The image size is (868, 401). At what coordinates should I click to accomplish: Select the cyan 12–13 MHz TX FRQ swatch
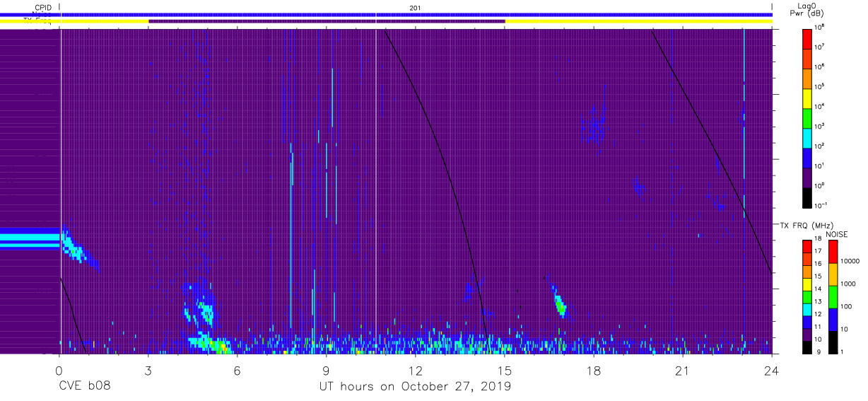[807, 309]
